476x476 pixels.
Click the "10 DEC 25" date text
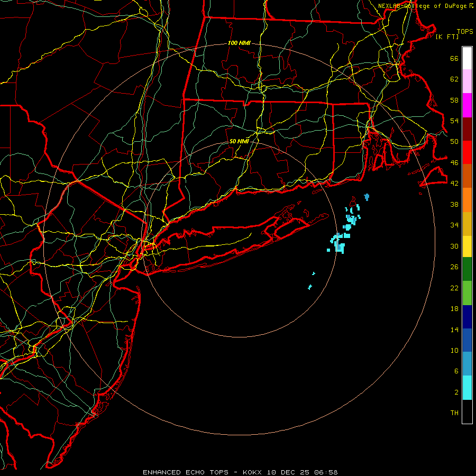(289, 472)
